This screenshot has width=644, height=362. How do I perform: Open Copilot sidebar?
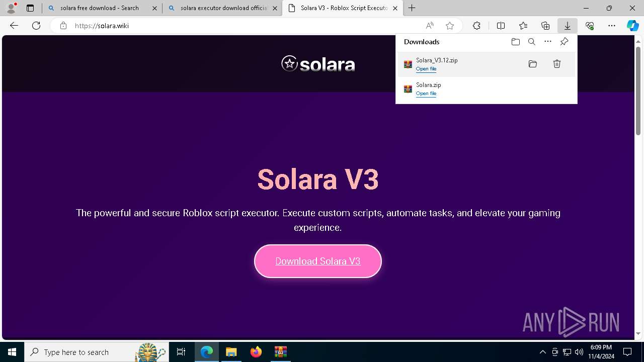click(x=632, y=26)
